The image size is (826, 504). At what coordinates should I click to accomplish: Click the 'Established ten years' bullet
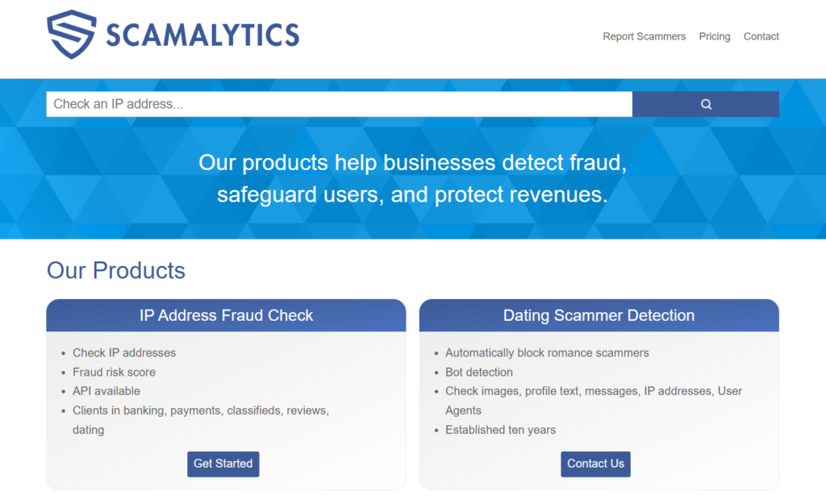tap(500, 430)
